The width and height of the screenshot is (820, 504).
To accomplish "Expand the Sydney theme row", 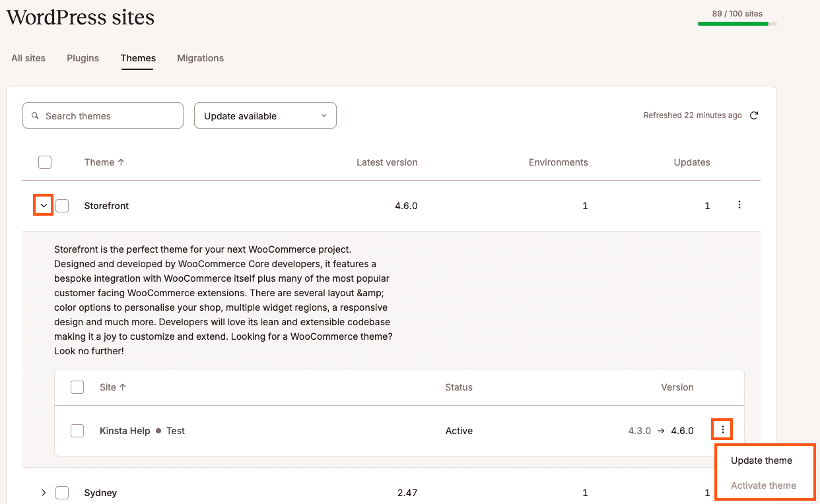I will (44, 493).
